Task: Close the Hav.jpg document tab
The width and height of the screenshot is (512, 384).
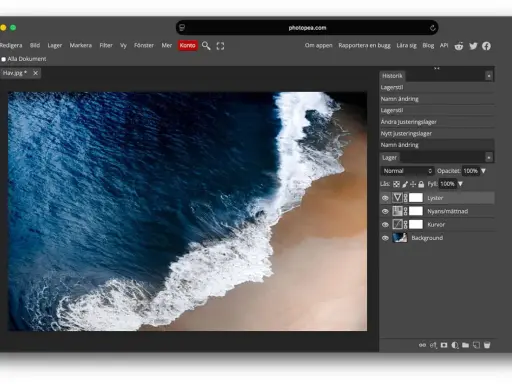Action: (35, 73)
